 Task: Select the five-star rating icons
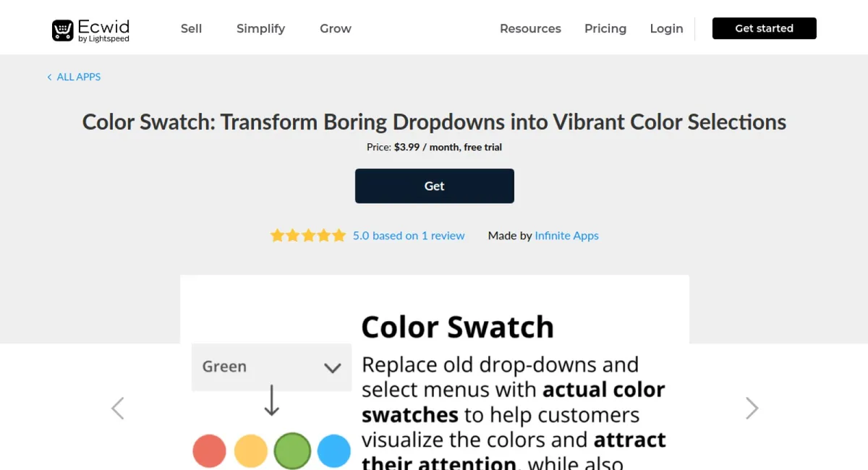coord(307,235)
